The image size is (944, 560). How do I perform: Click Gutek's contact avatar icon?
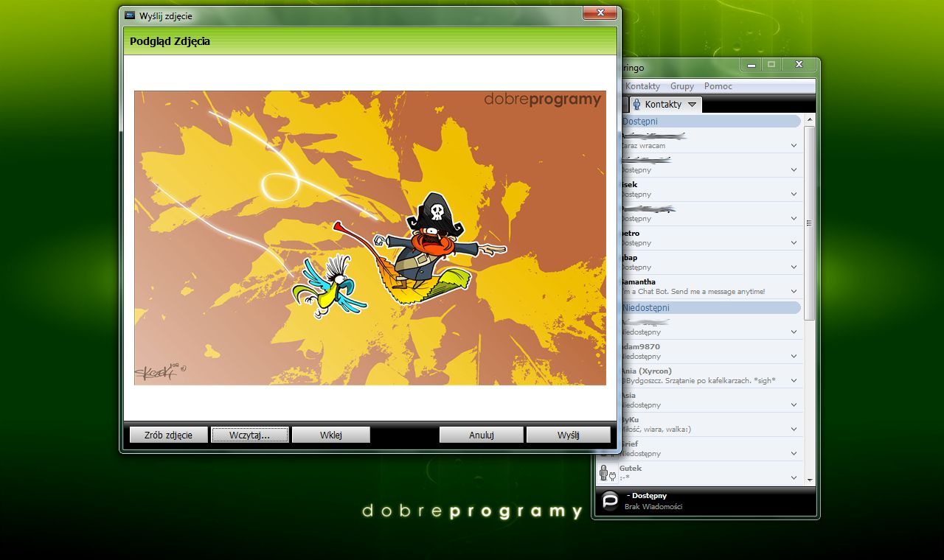pos(607,473)
